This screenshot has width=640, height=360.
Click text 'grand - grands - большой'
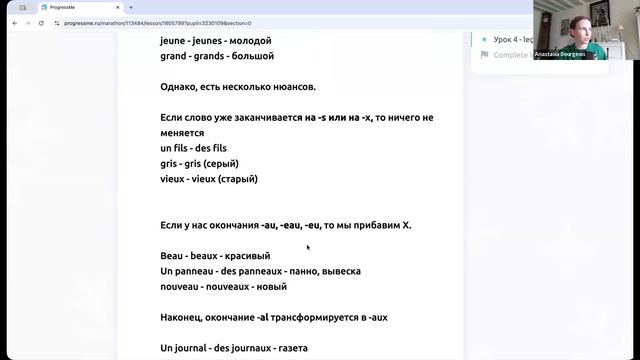point(217,56)
